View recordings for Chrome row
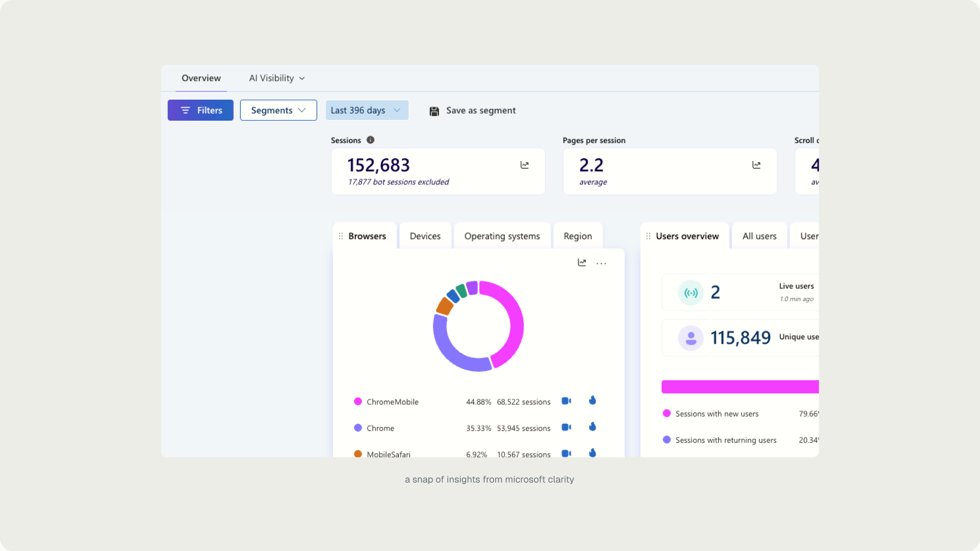Viewport: 980px width, 551px height. pyautogui.click(x=566, y=427)
